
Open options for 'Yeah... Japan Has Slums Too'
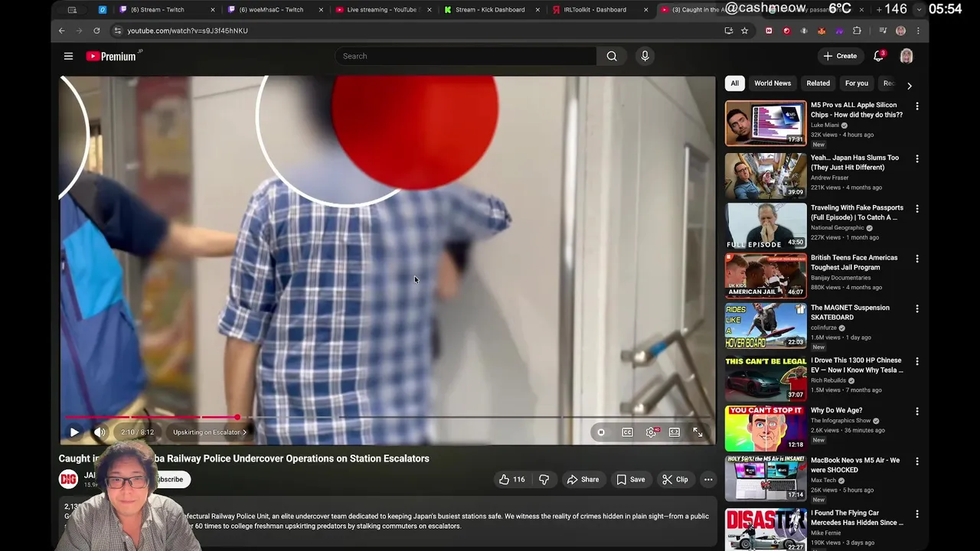tap(916, 158)
